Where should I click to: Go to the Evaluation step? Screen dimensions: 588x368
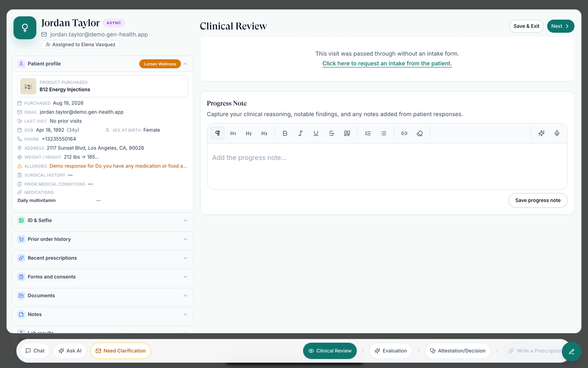click(391, 351)
